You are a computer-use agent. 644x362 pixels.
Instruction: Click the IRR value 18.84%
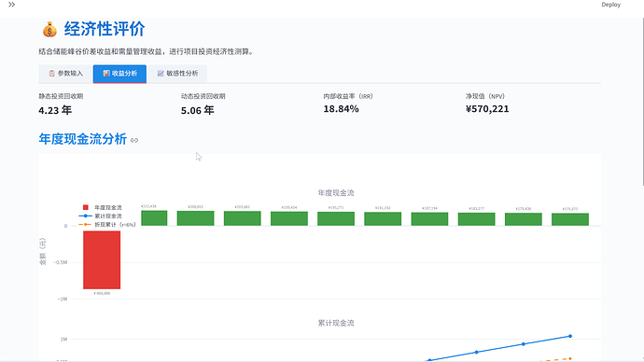coord(342,109)
